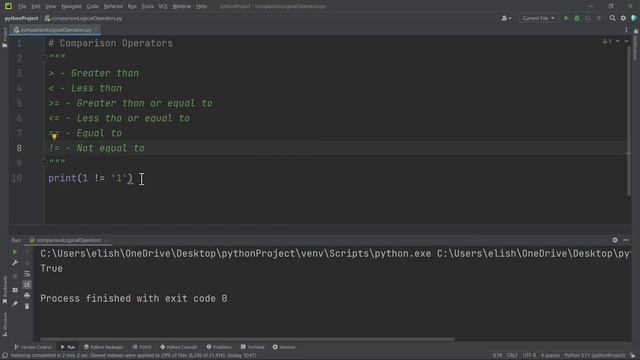
Task: Click the Run console horizontal scrollbar
Action: tap(247, 339)
